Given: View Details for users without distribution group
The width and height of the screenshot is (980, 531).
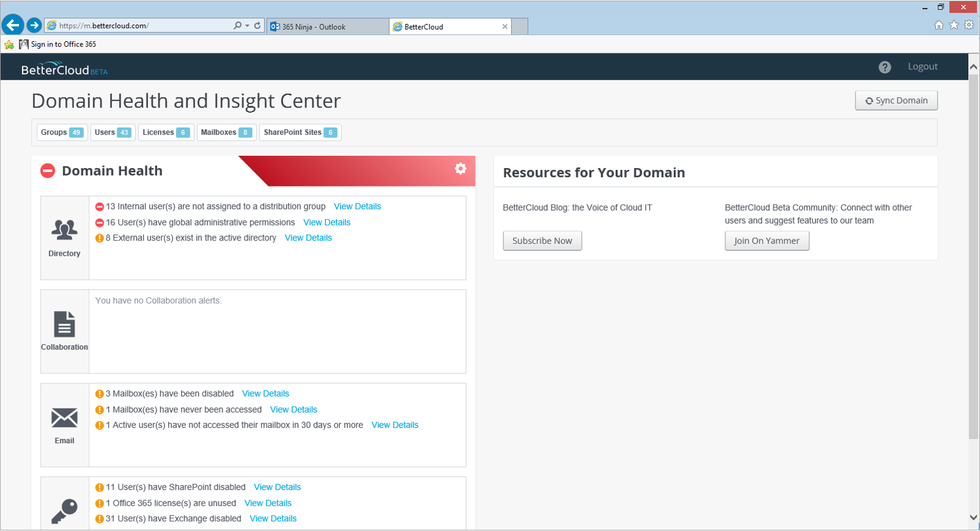Looking at the screenshot, I should (x=357, y=207).
